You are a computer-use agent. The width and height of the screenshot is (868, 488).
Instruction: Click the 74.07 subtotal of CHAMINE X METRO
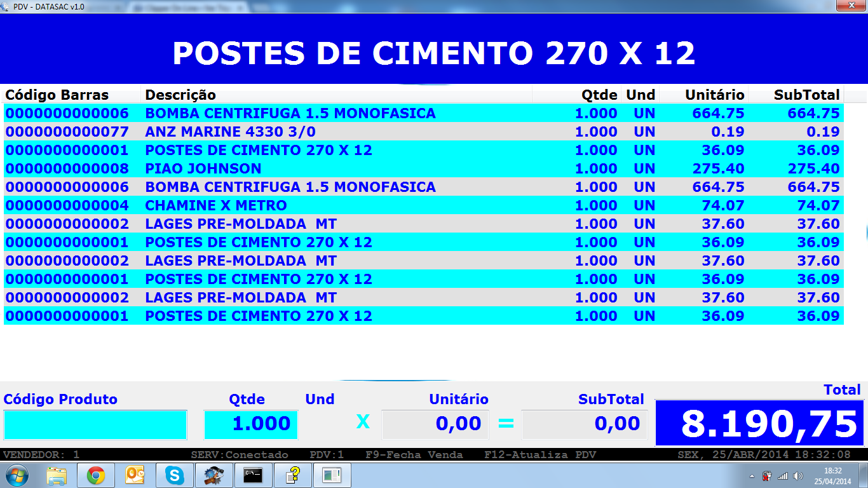point(818,206)
